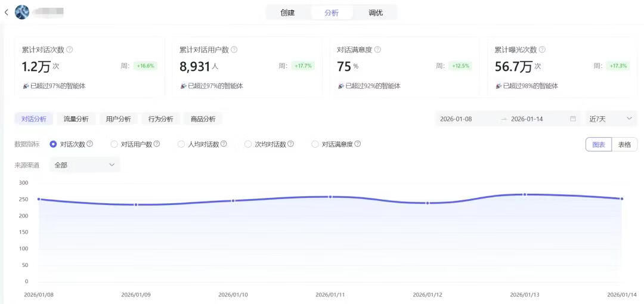The image size is (644, 304).
Task: Open the calendar picker icon
Action: [x=573, y=119]
